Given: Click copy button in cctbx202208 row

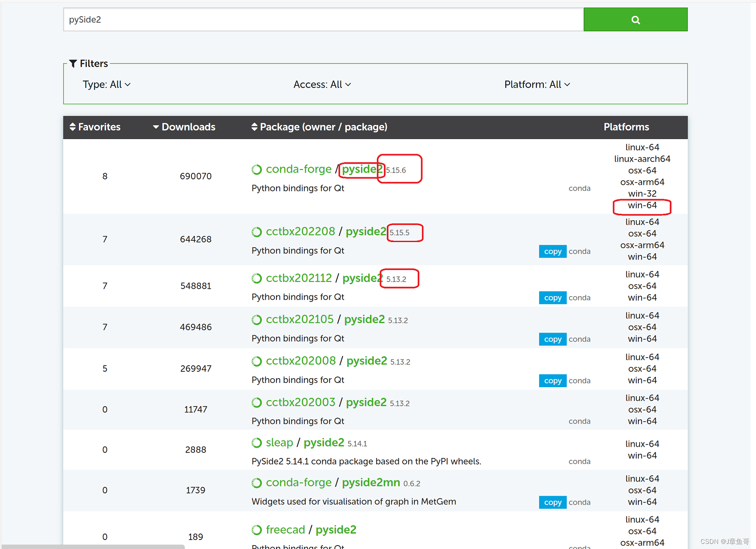Looking at the screenshot, I should click(553, 252).
